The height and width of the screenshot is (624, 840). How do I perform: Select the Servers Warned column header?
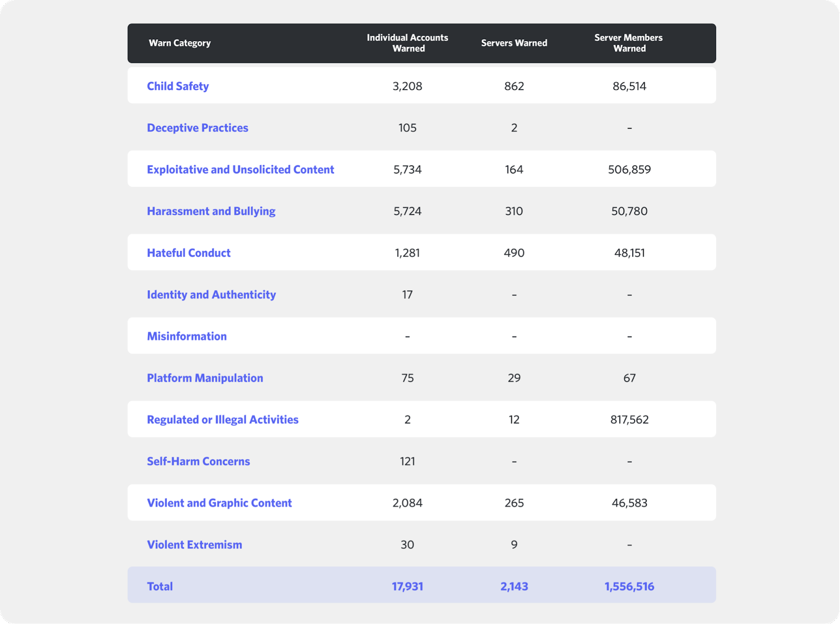tap(514, 43)
